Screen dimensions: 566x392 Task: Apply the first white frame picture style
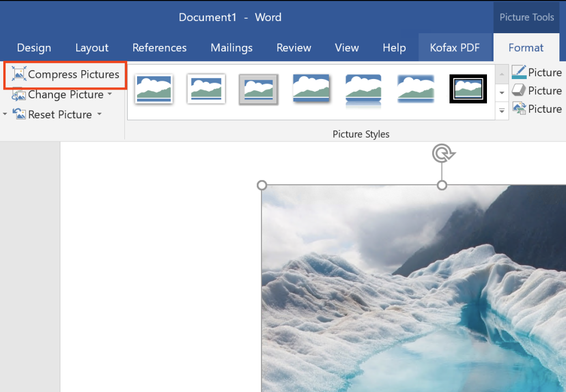point(154,88)
